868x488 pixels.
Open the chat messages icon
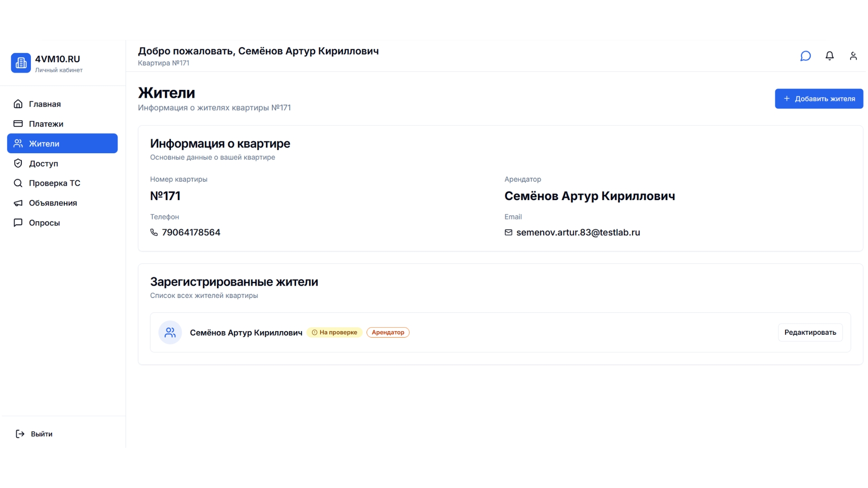coord(806,56)
